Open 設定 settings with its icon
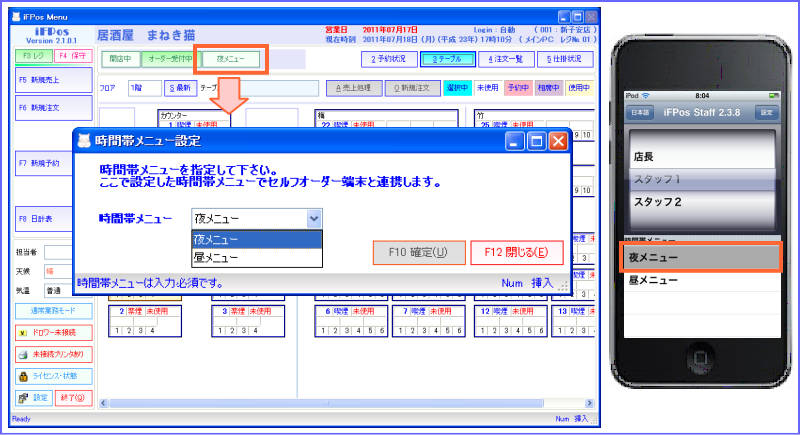 click(x=34, y=397)
